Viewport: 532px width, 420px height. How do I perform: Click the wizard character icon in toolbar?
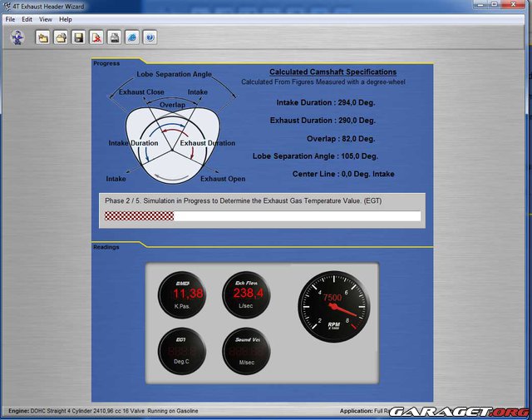[16, 37]
